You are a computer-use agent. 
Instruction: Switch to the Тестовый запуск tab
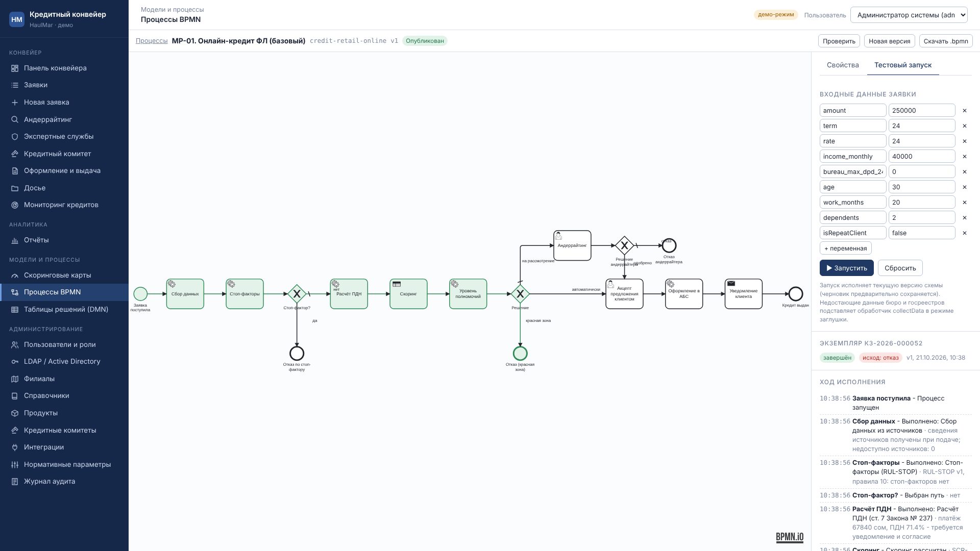click(x=903, y=65)
